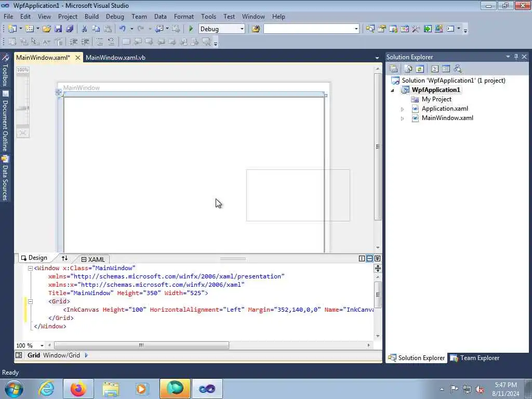Switch to vertical split view
Viewport: 532px width, 399px height.
[362, 259]
